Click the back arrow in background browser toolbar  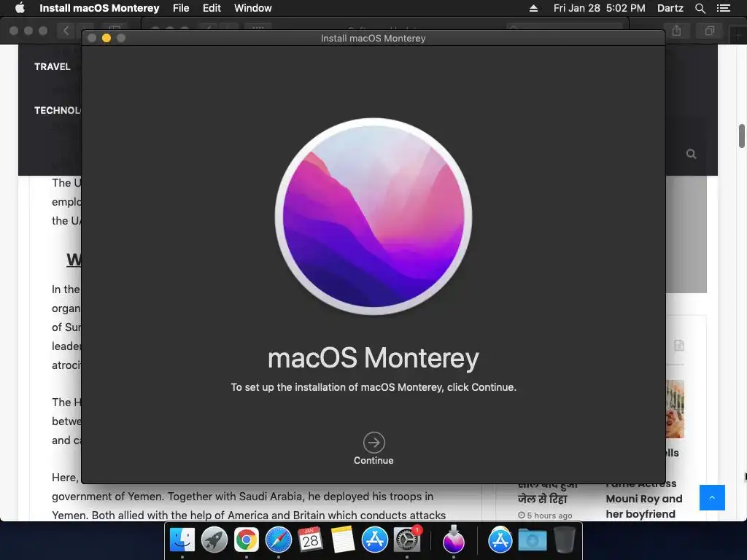[66, 31]
